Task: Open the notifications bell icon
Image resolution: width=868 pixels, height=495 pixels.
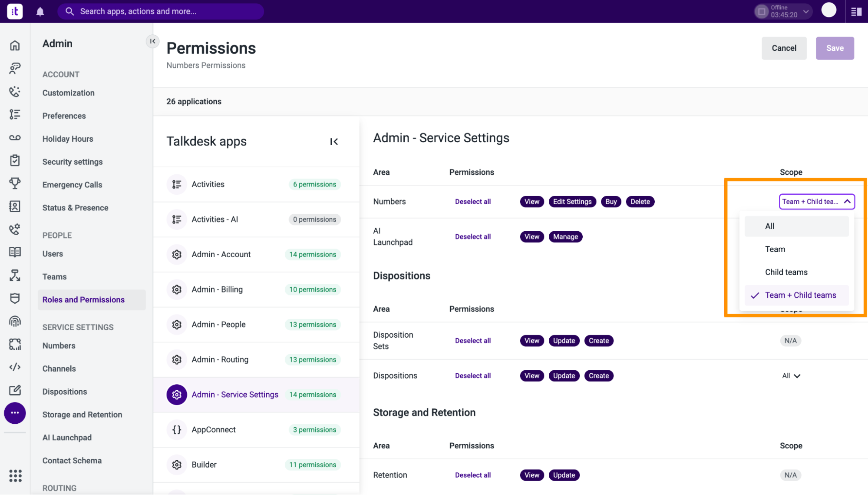Action: [40, 11]
